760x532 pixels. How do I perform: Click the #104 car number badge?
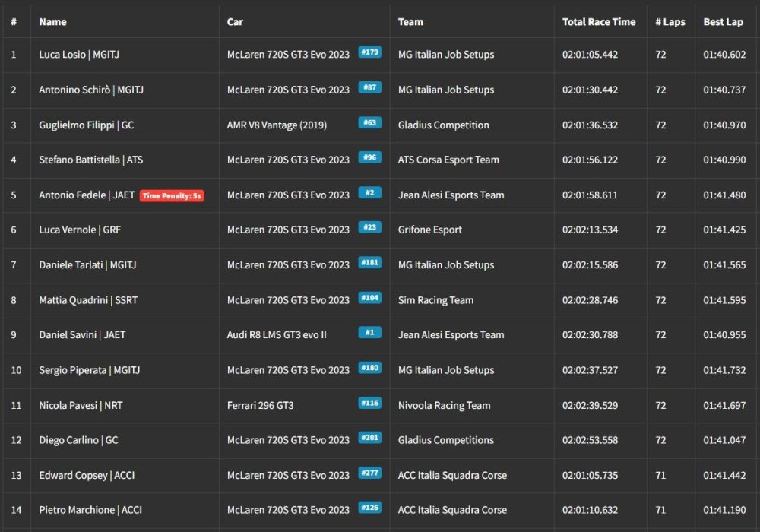click(x=370, y=298)
